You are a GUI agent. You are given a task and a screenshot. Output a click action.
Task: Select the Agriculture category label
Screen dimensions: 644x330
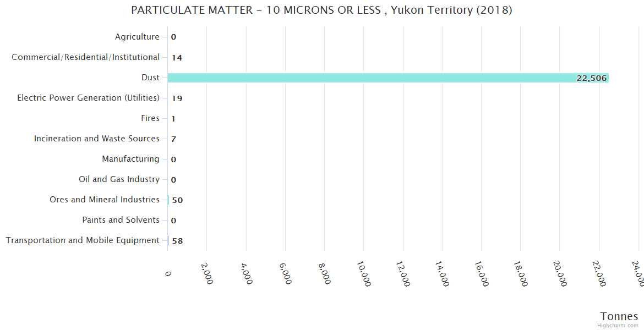point(137,37)
